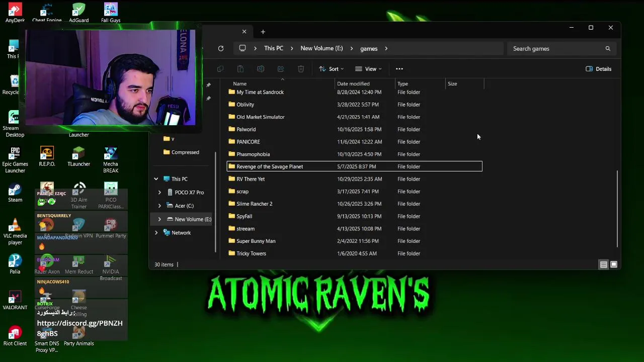Select the Super Bunny Man folder

[x=355, y=241]
